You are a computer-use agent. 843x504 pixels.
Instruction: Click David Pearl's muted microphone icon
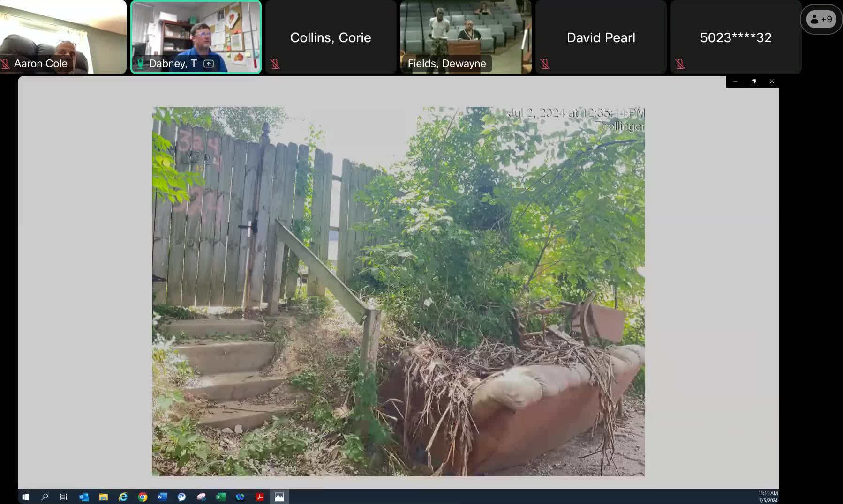(x=545, y=63)
